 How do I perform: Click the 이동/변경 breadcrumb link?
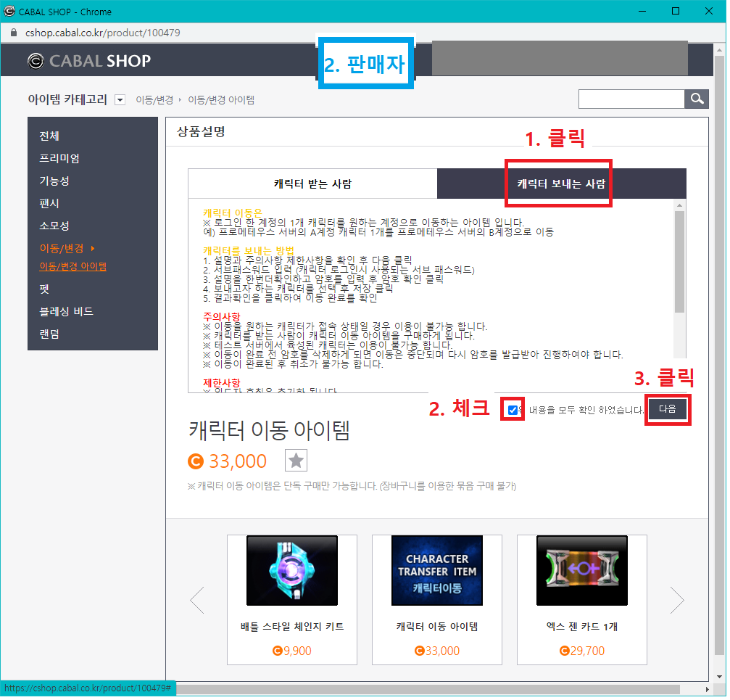pos(155,100)
